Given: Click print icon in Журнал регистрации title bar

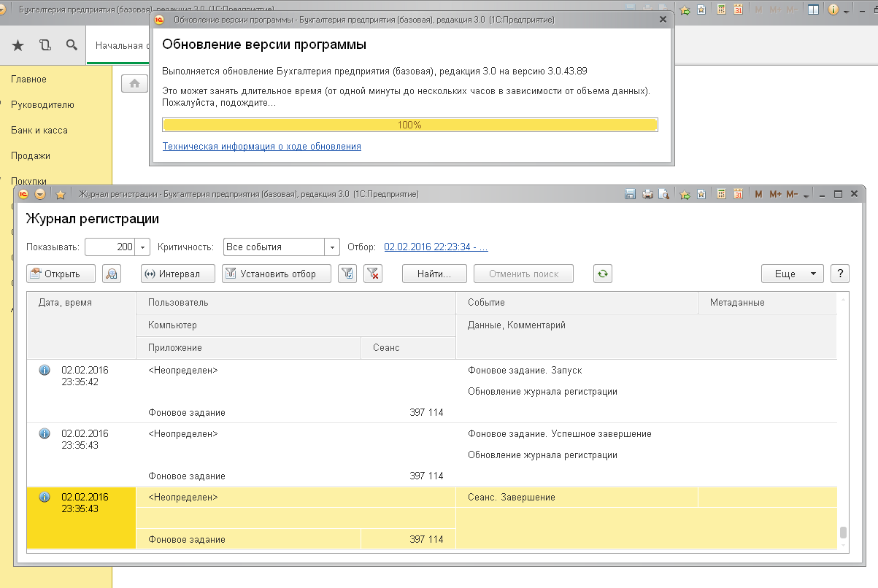Looking at the screenshot, I should [x=647, y=195].
